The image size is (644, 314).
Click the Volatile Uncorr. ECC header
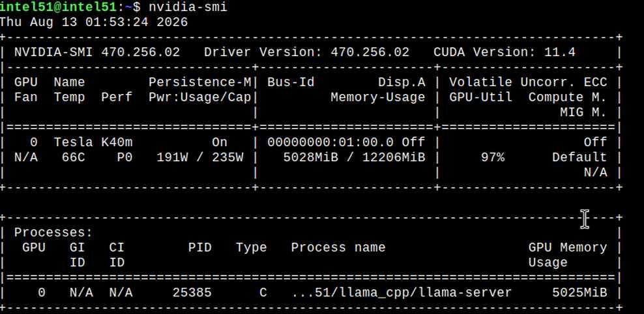[528, 82]
